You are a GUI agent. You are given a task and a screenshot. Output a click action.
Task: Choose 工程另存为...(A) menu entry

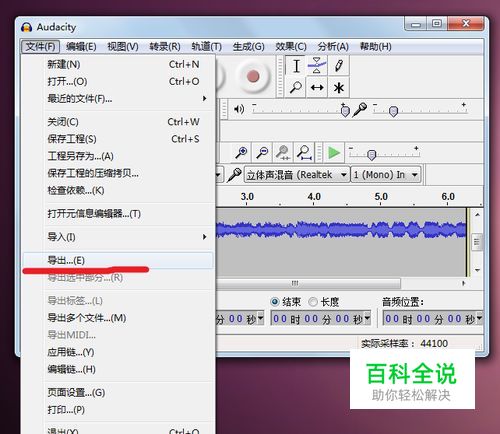(x=118, y=156)
